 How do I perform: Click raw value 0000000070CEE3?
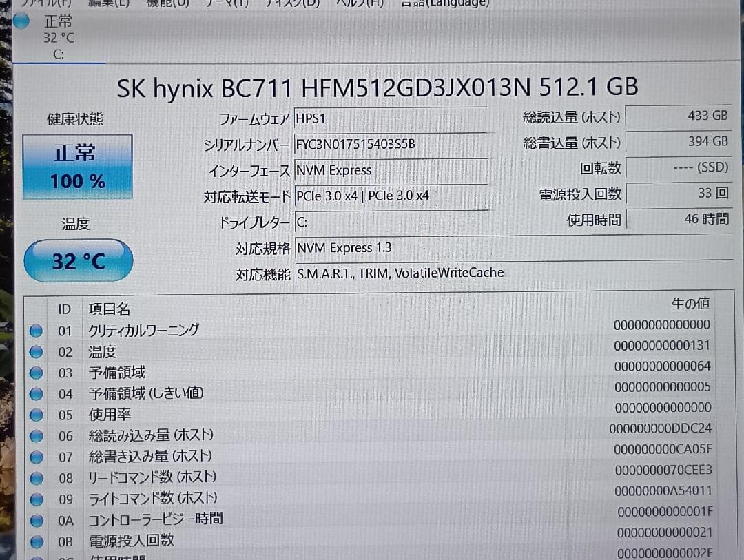pos(664,470)
